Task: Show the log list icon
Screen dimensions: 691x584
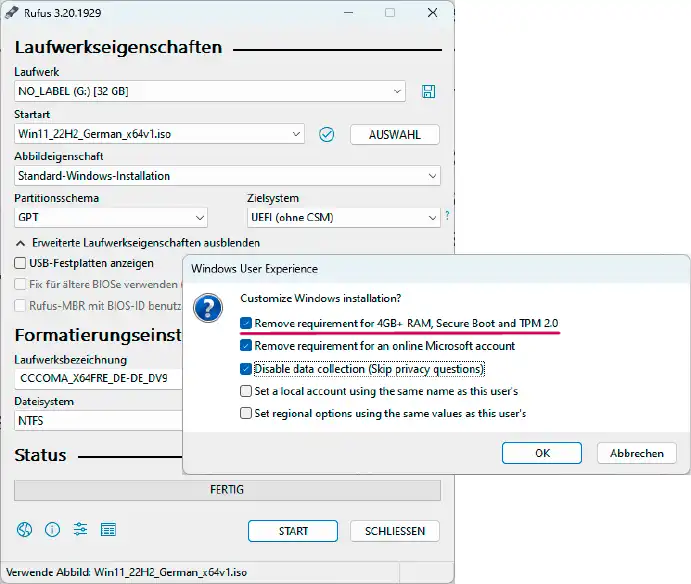Action: 108,529
